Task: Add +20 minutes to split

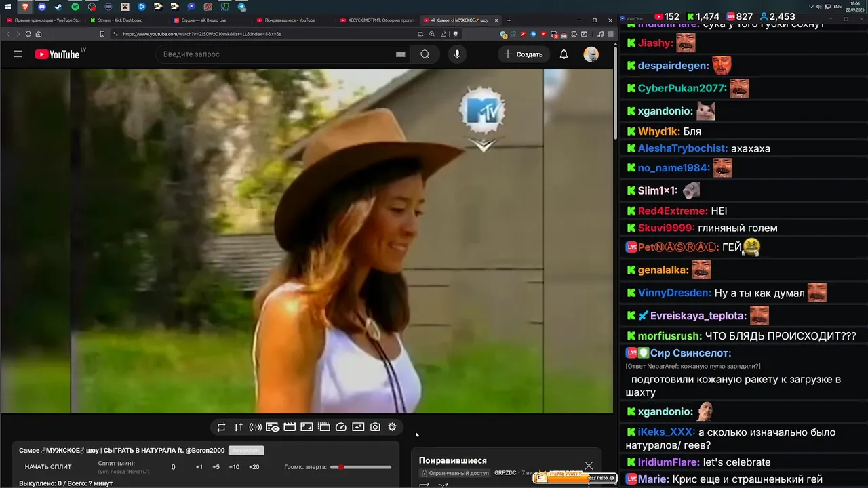Action: point(254,467)
